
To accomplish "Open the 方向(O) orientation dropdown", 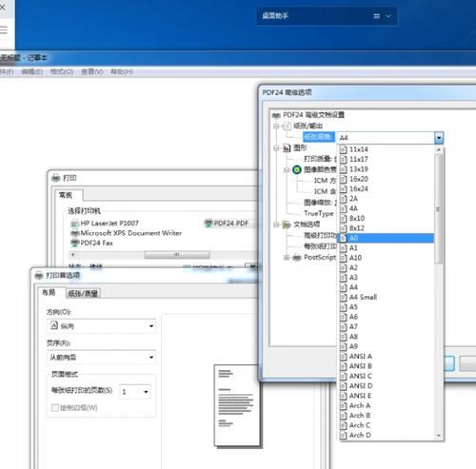I will pos(102,326).
